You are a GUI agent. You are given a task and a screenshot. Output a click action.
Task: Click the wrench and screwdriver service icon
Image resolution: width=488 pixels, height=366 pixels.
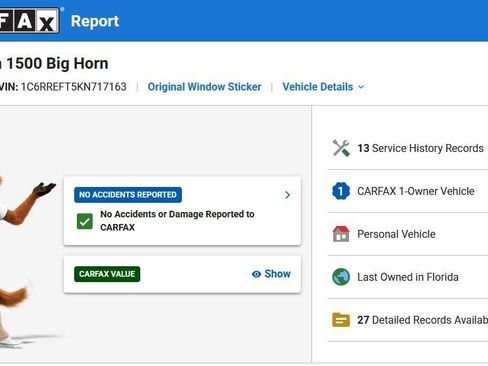pyautogui.click(x=341, y=148)
